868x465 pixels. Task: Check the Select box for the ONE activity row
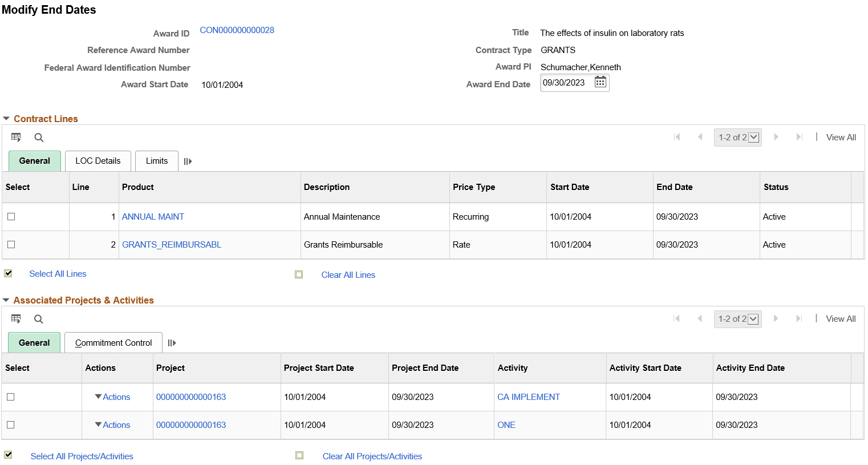point(10,424)
